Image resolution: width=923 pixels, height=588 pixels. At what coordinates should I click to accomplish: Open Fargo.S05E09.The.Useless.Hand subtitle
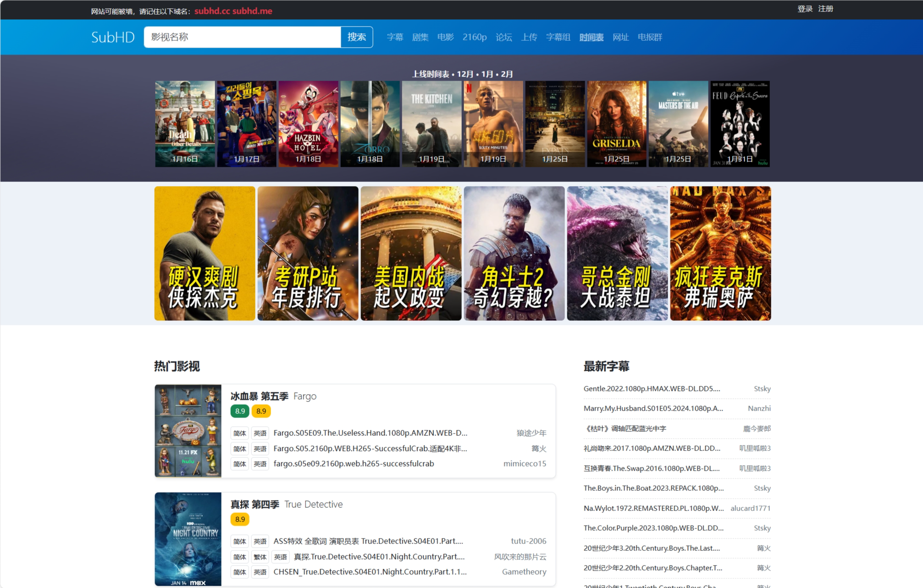(370, 433)
